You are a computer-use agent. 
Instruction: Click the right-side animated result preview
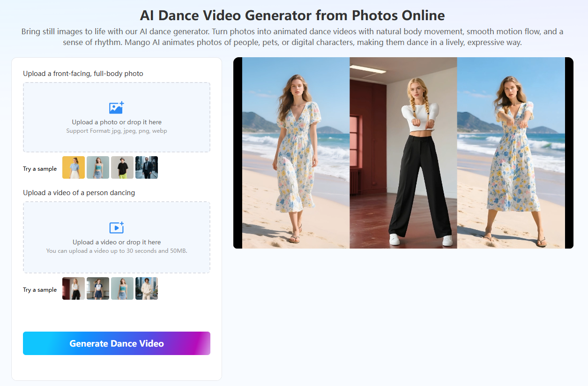point(511,153)
